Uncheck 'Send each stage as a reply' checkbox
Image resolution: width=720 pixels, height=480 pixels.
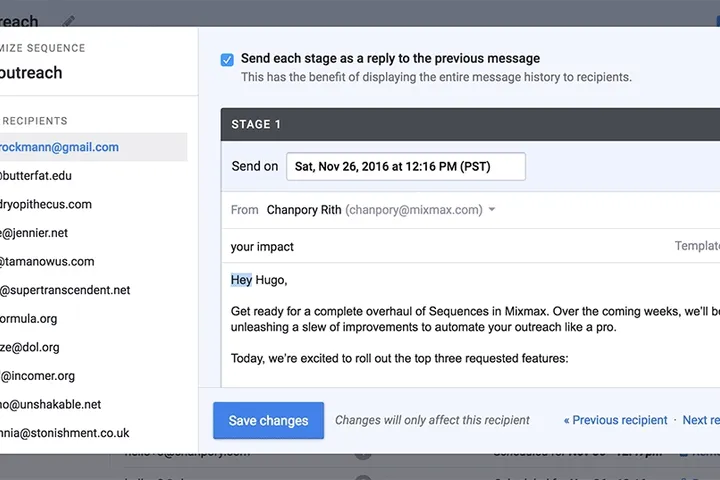coord(227,60)
